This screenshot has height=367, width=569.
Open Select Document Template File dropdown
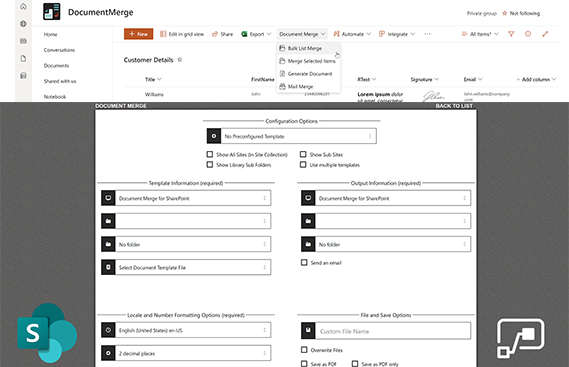[x=186, y=267]
